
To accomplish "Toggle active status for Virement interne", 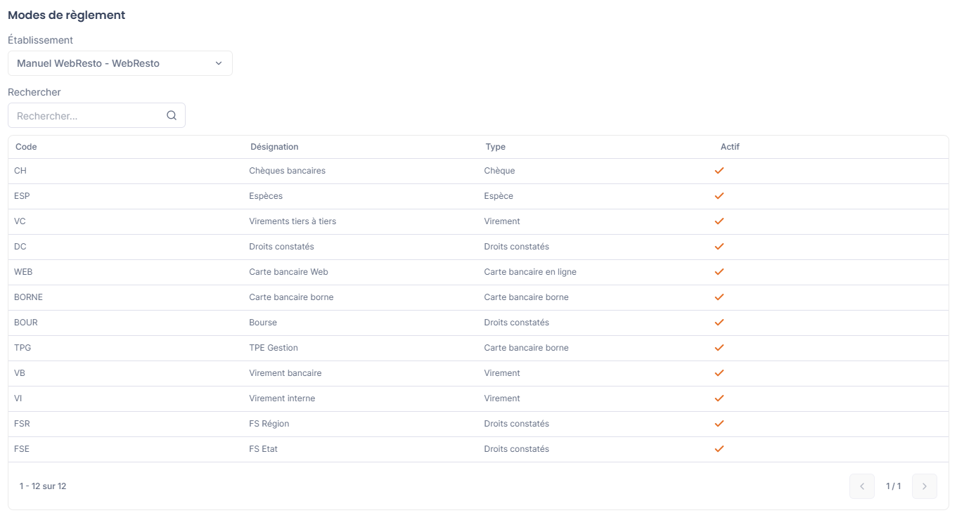I will click(719, 398).
